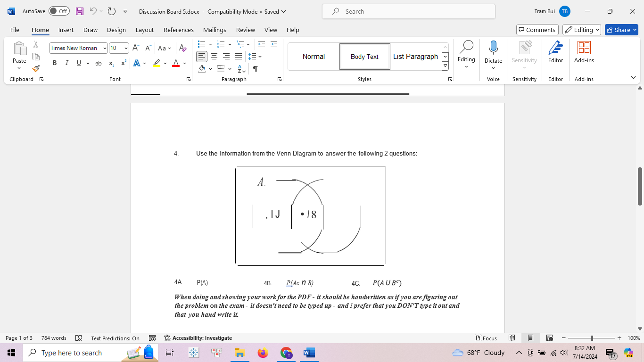Align paragraph text to the right

(226, 57)
